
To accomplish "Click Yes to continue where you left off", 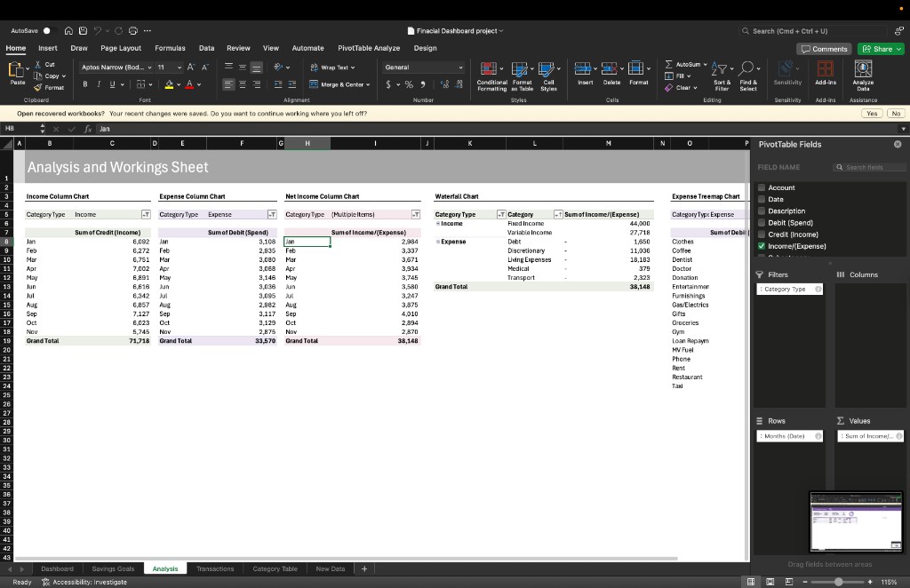I will [871, 114].
